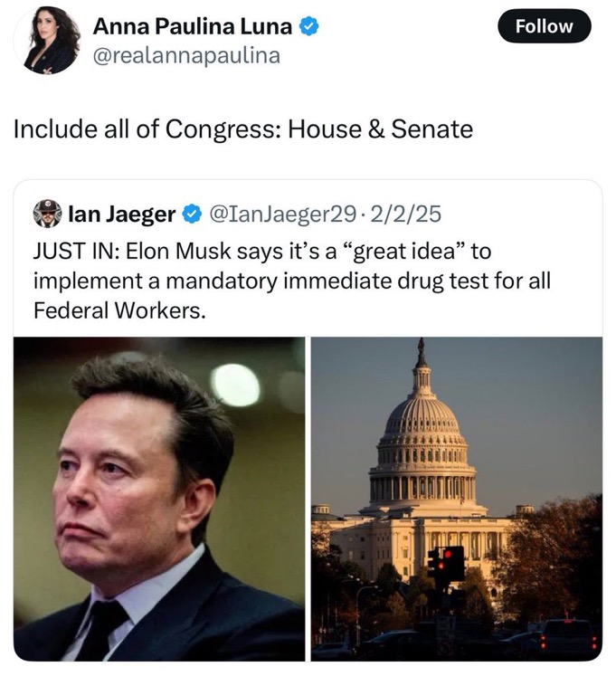Screen dimensions: 616x686
Task: Click verified badge next to Anna Paulina Luna
Action: (x=308, y=27)
